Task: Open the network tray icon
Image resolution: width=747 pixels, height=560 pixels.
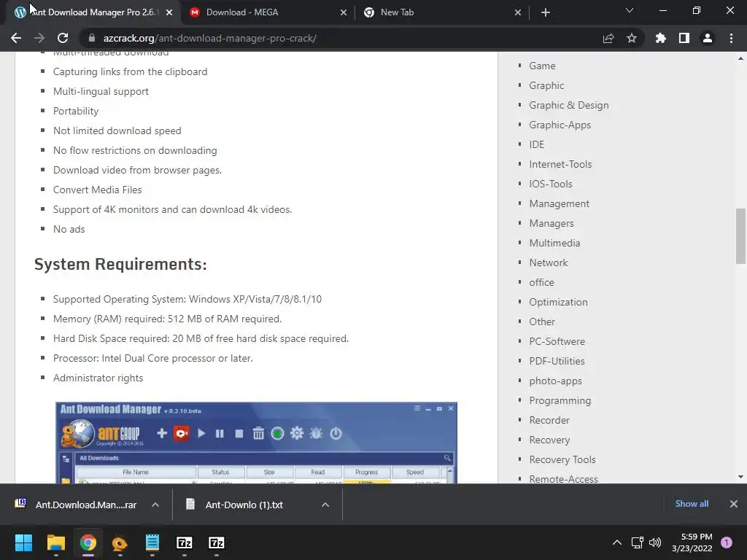Action: 637,542
